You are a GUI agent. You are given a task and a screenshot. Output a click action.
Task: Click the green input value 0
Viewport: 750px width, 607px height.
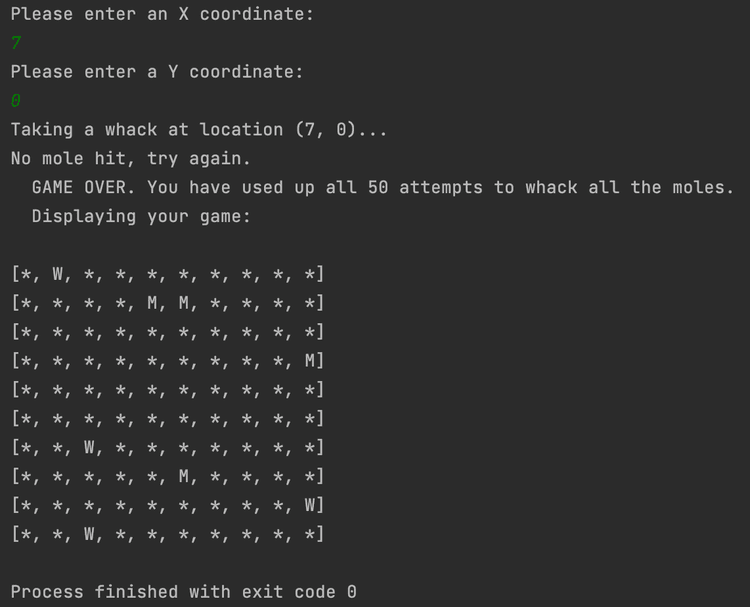point(16,101)
